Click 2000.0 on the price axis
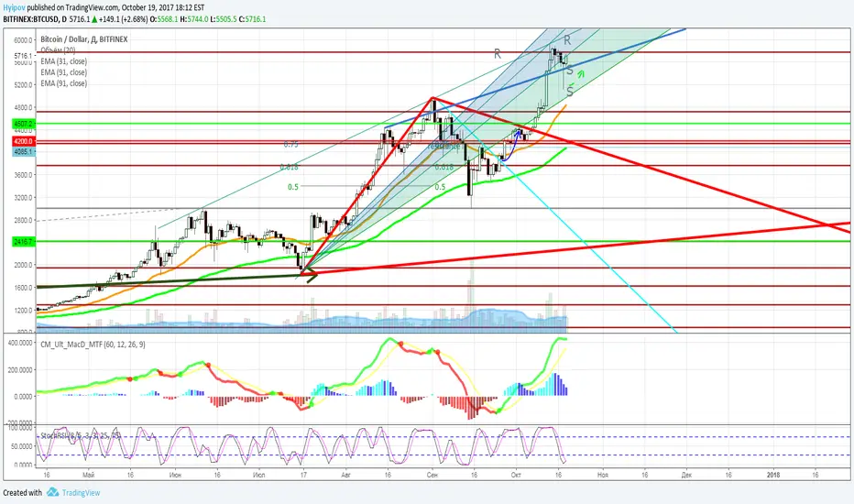The height and width of the screenshot is (504, 854). tap(24, 266)
